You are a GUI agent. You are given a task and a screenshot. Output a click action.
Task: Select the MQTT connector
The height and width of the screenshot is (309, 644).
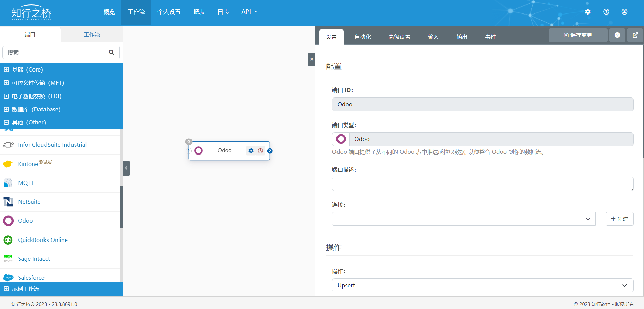click(x=60, y=183)
